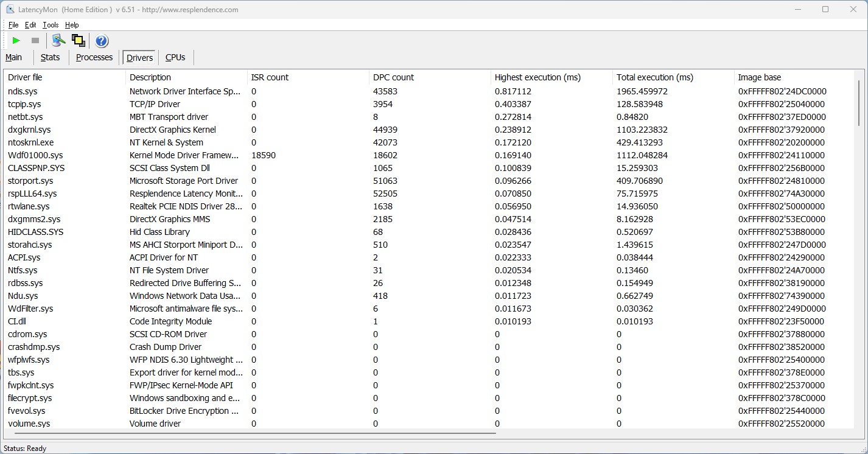
Task: Select the dxgkrnl.sys driver row
Action: point(429,130)
